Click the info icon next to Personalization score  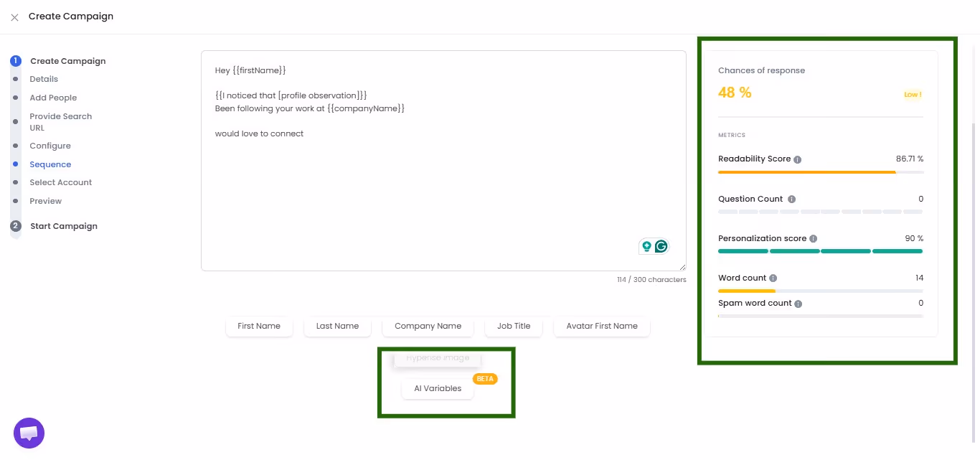point(813,238)
